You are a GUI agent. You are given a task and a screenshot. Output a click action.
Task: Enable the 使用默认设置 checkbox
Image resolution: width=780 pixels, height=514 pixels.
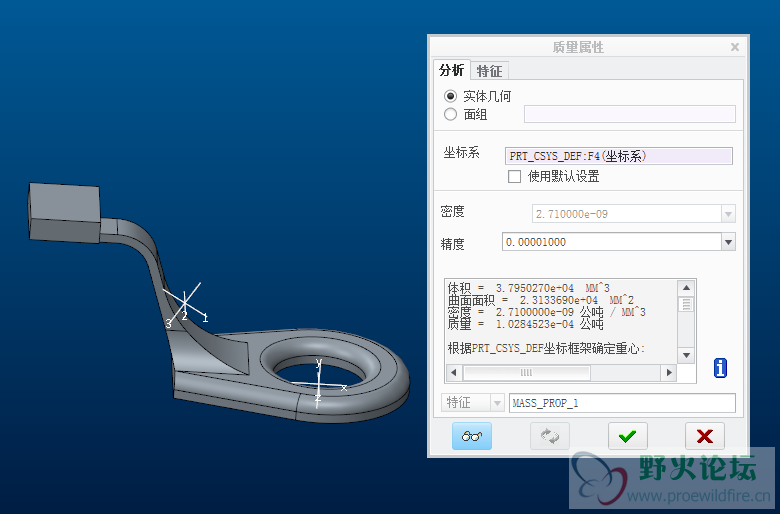[514, 176]
